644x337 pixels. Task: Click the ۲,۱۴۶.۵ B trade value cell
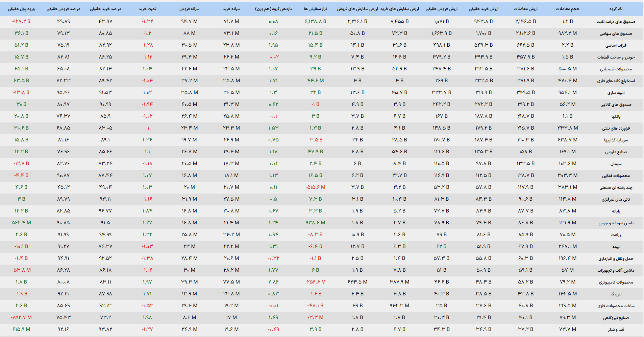pos(525,21)
